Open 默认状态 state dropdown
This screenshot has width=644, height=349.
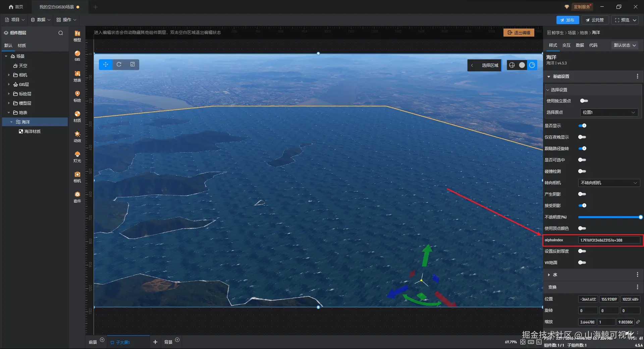tap(625, 45)
